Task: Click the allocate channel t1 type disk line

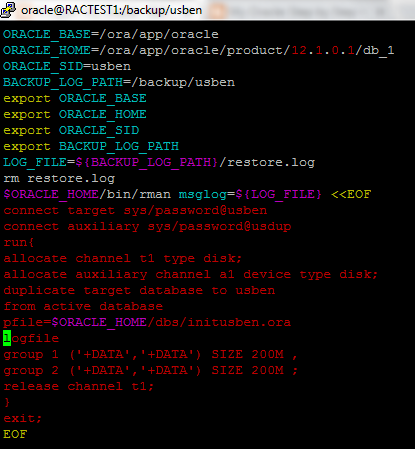Action: click(123, 258)
